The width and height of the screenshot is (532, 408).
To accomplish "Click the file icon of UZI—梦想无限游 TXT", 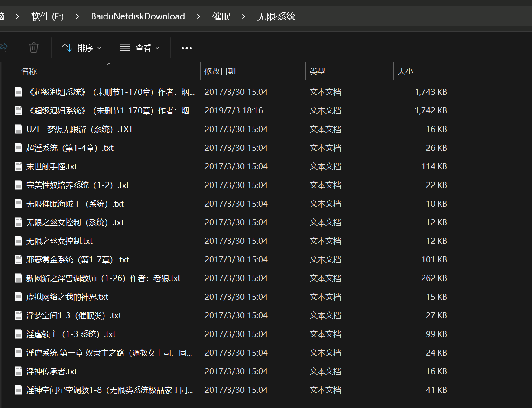I will click(18, 129).
